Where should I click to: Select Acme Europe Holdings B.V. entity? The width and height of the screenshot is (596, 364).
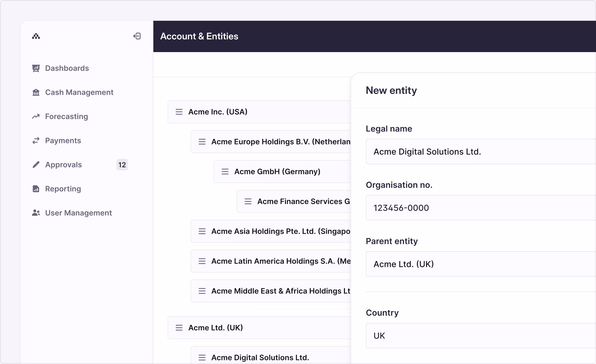point(271,142)
